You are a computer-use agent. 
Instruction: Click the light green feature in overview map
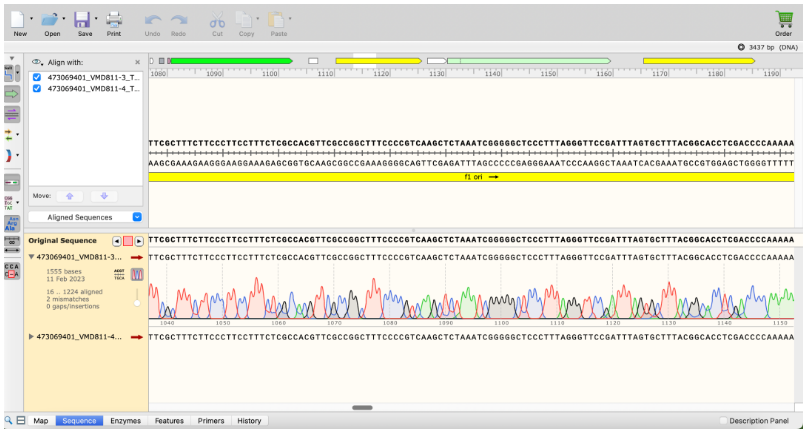pos(529,61)
